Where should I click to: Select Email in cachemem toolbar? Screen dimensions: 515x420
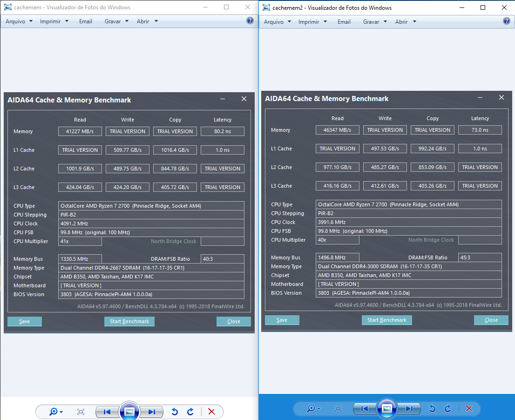click(x=85, y=21)
